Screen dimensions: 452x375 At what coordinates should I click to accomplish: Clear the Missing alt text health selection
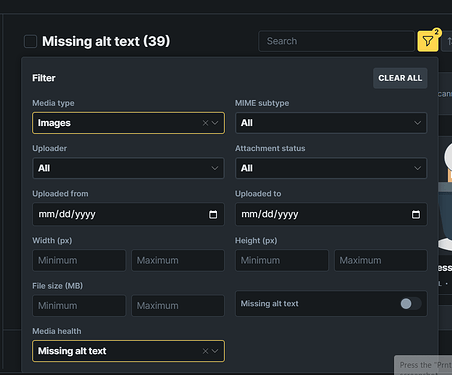tap(205, 351)
